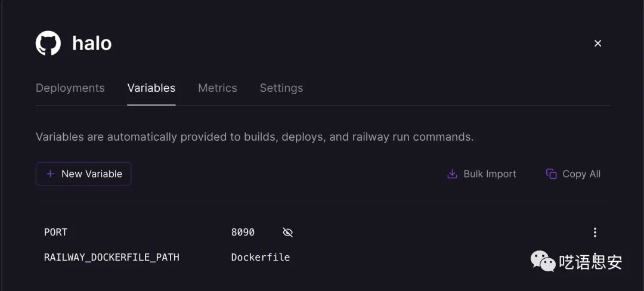Click the Dockerfile variable value
The width and height of the screenshot is (644, 291).
261,258
